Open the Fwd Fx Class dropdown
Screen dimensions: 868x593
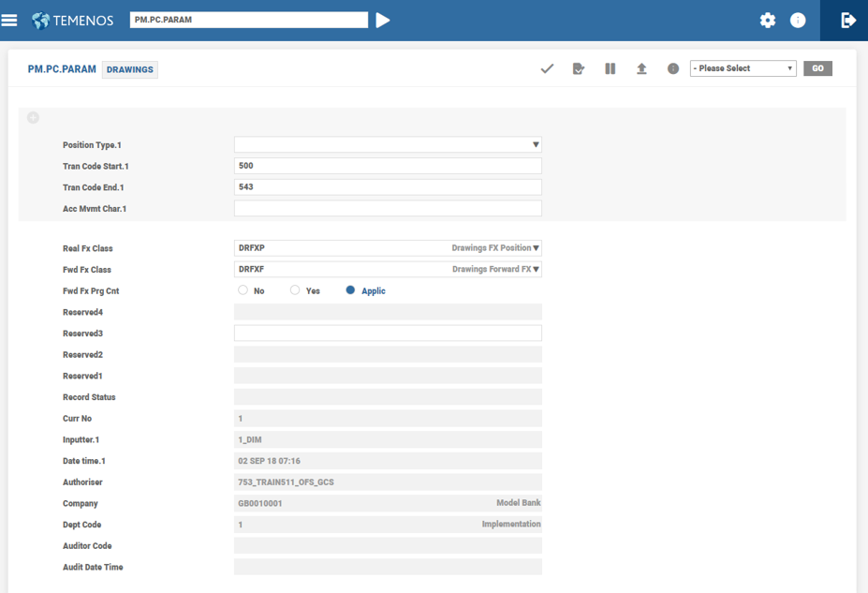536,270
